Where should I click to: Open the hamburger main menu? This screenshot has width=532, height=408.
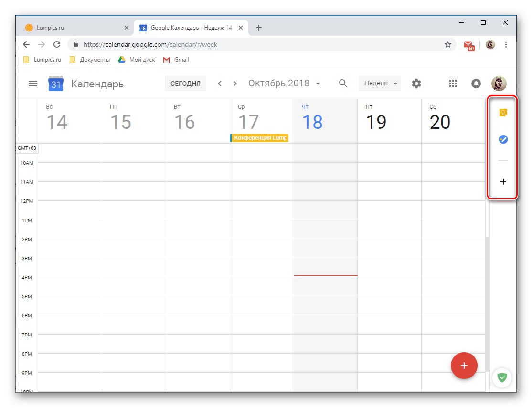(32, 83)
